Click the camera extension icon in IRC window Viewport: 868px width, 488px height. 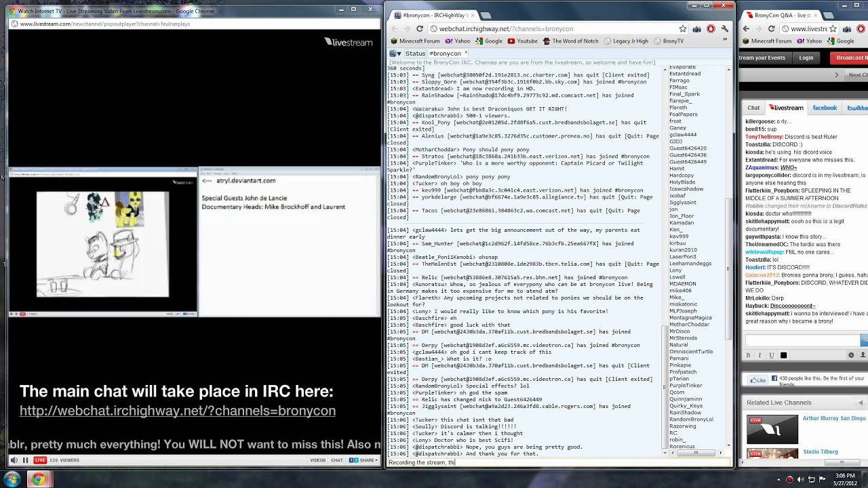697,28
